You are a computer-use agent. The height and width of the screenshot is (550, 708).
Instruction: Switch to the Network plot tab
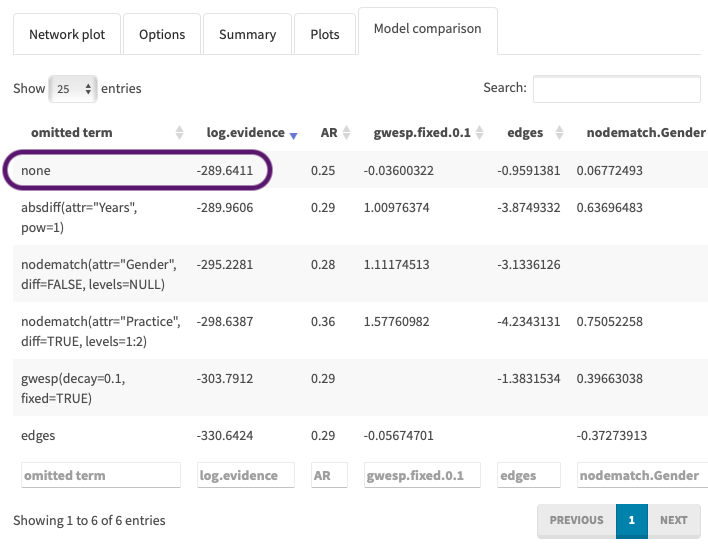[66, 34]
